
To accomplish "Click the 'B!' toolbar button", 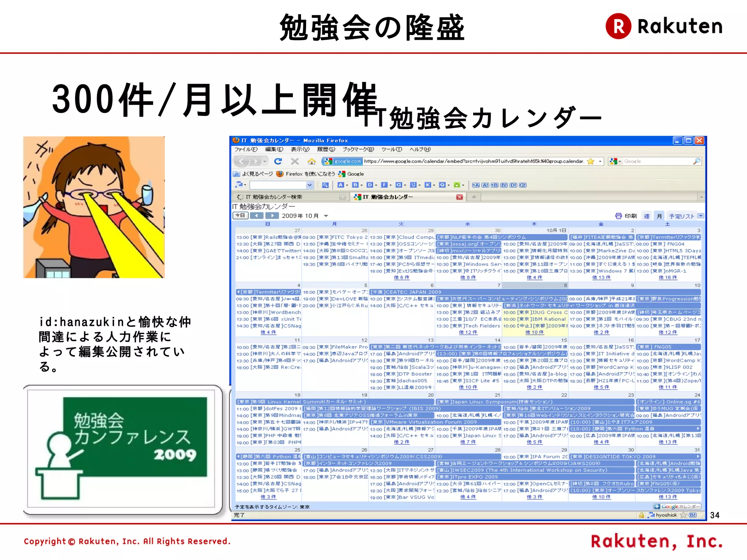I will tap(504, 185).
